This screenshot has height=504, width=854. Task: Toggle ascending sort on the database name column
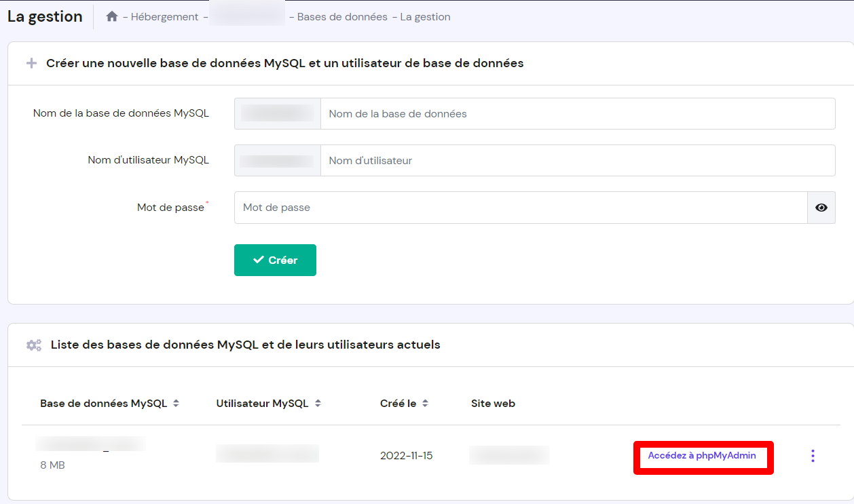pos(176,400)
